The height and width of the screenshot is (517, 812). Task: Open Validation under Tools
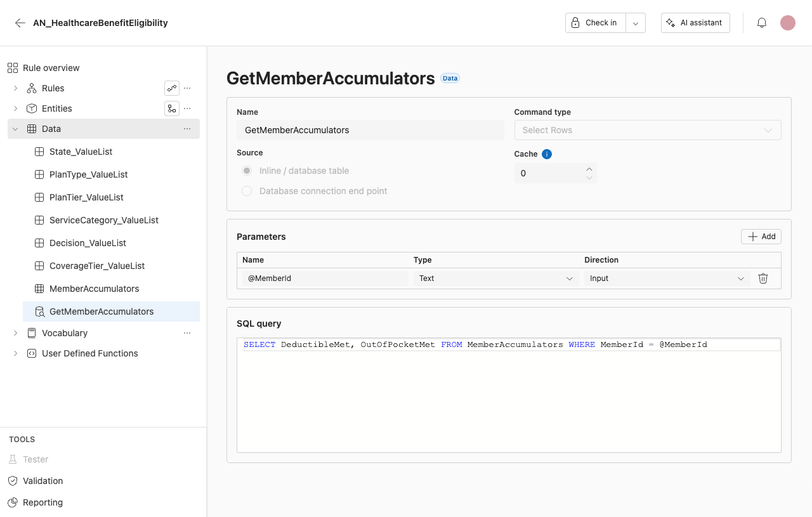43,481
